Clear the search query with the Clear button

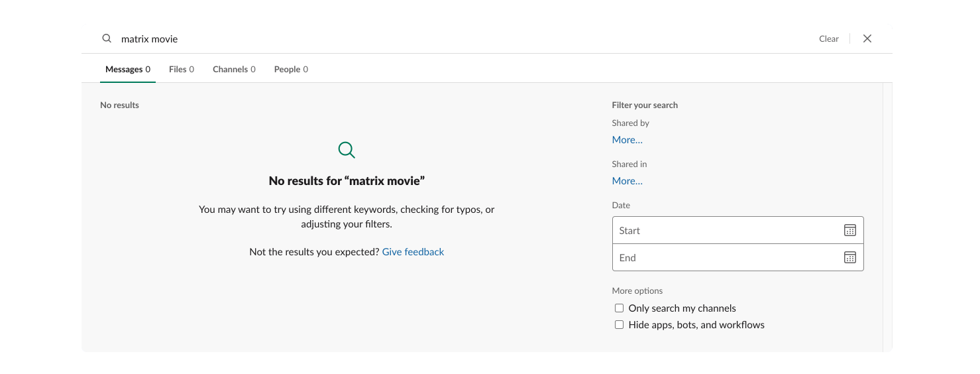(x=829, y=38)
